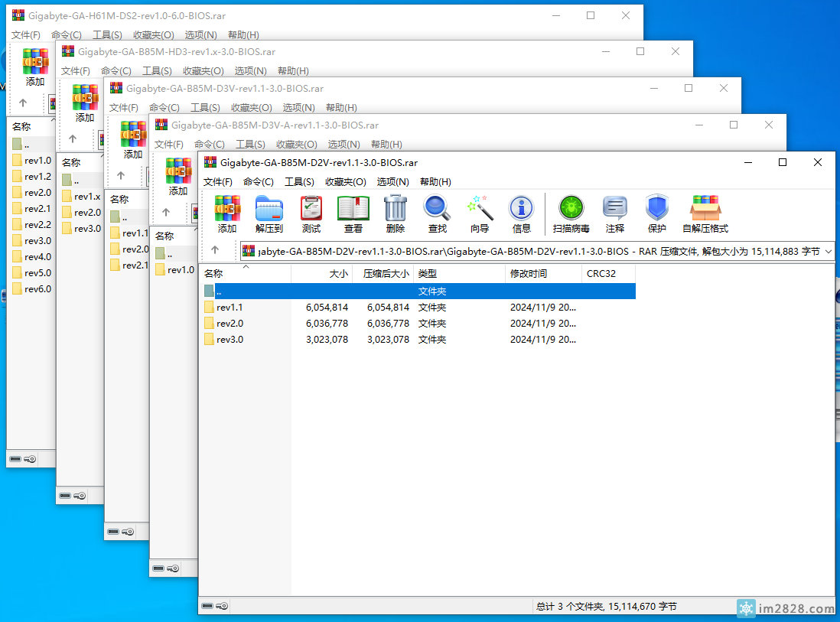Start the 向导 (Wizard) wand tool

coord(480,213)
